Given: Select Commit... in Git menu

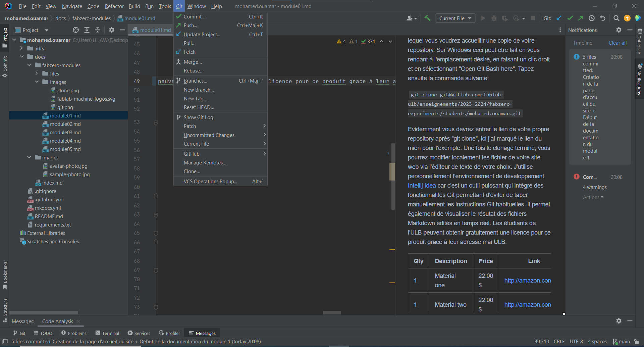Looking at the screenshot, I should [x=220, y=16].
